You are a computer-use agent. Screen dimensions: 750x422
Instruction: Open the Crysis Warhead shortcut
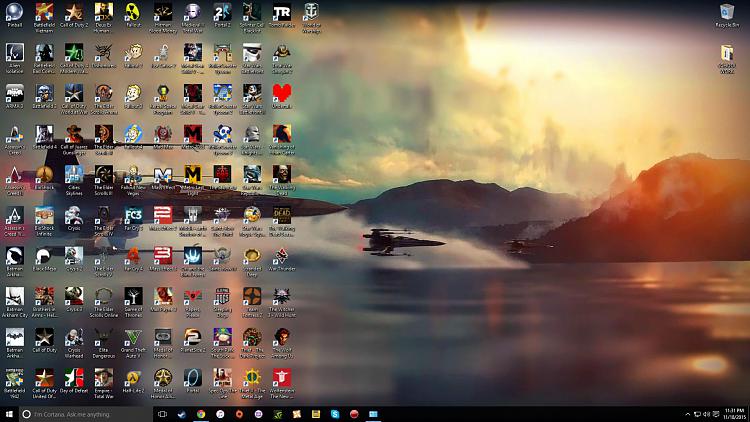(74, 344)
